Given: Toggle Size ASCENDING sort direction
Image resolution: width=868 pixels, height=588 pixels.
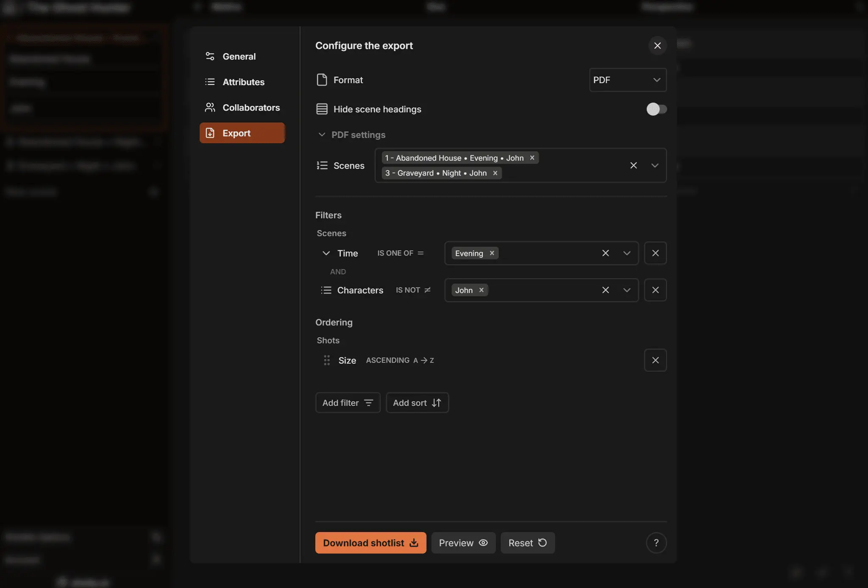Looking at the screenshot, I should (400, 360).
